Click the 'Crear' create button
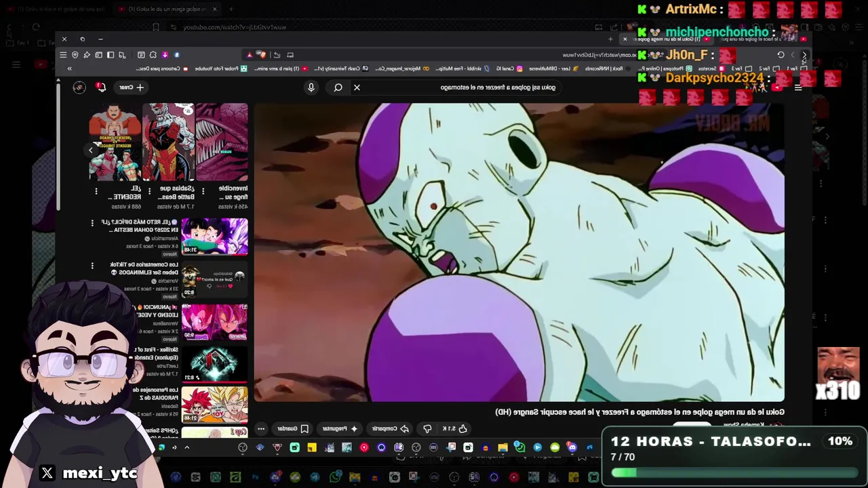The image size is (868, 488). [x=131, y=87]
